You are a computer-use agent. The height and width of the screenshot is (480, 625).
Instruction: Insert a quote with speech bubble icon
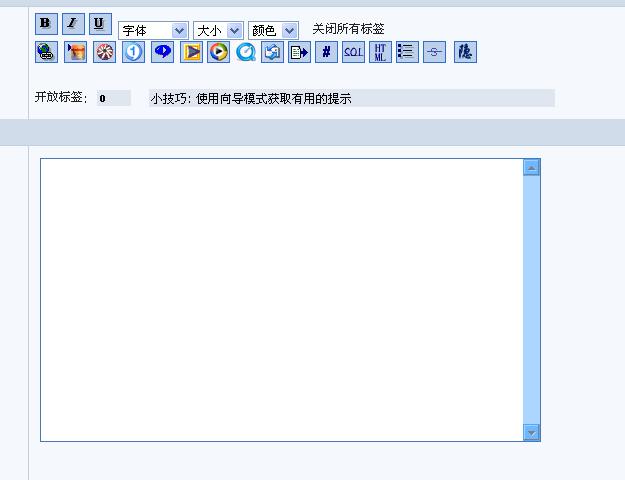162,52
